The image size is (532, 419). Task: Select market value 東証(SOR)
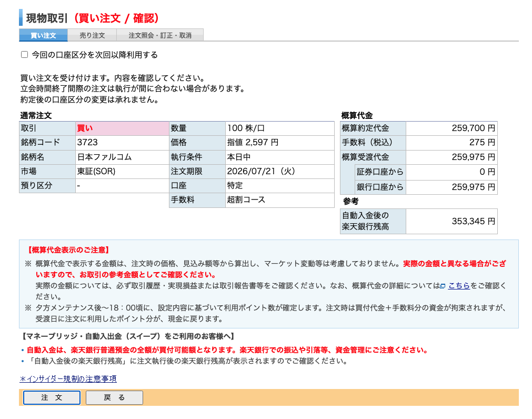[96, 171]
